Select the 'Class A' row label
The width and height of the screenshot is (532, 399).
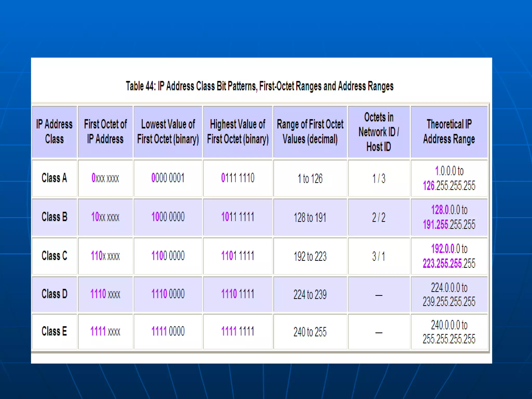click(54, 178)
